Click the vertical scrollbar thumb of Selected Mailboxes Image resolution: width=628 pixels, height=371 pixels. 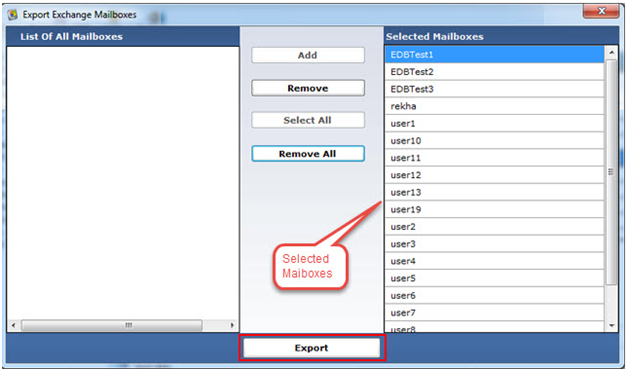[611, 172]
